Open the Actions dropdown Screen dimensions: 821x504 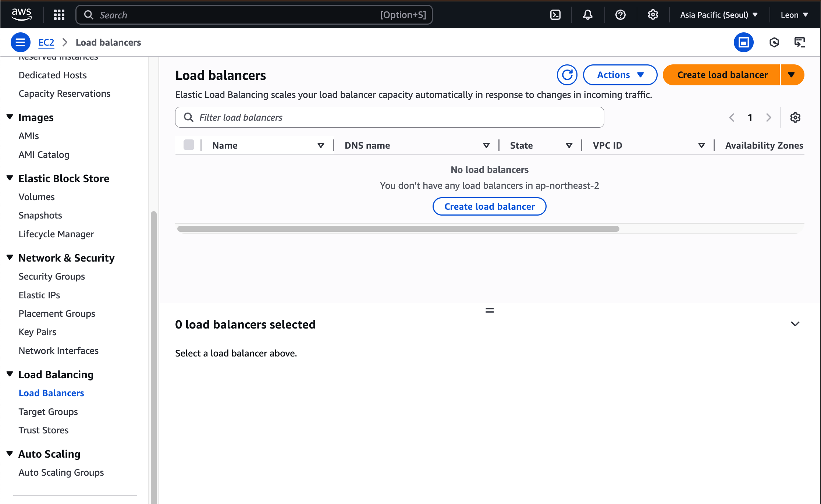[620, 75]
